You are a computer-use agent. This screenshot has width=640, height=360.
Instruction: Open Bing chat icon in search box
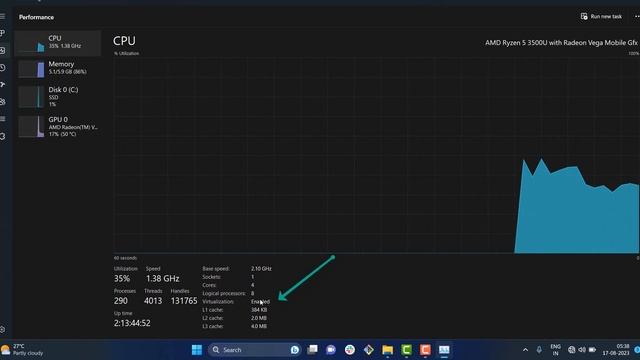point(294,350)
